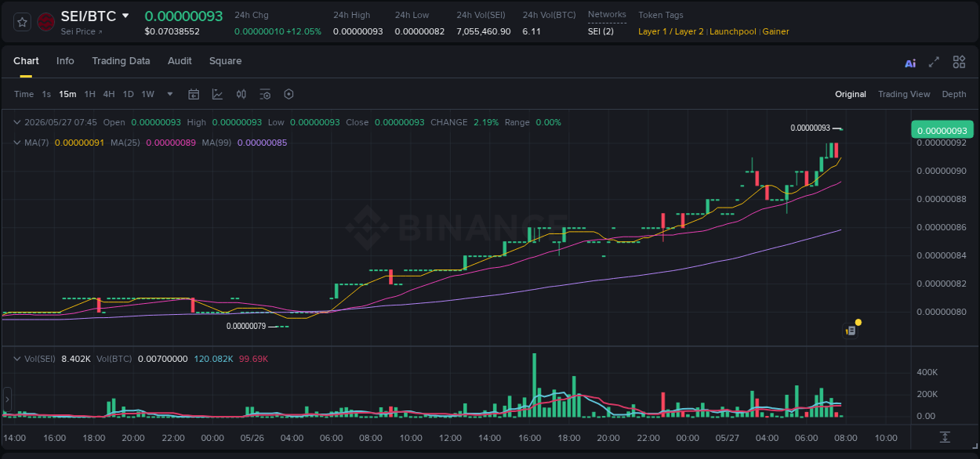Change candlestick chart style icon
980x459 pixels.
pyautogui.click(x=241, y=94)
